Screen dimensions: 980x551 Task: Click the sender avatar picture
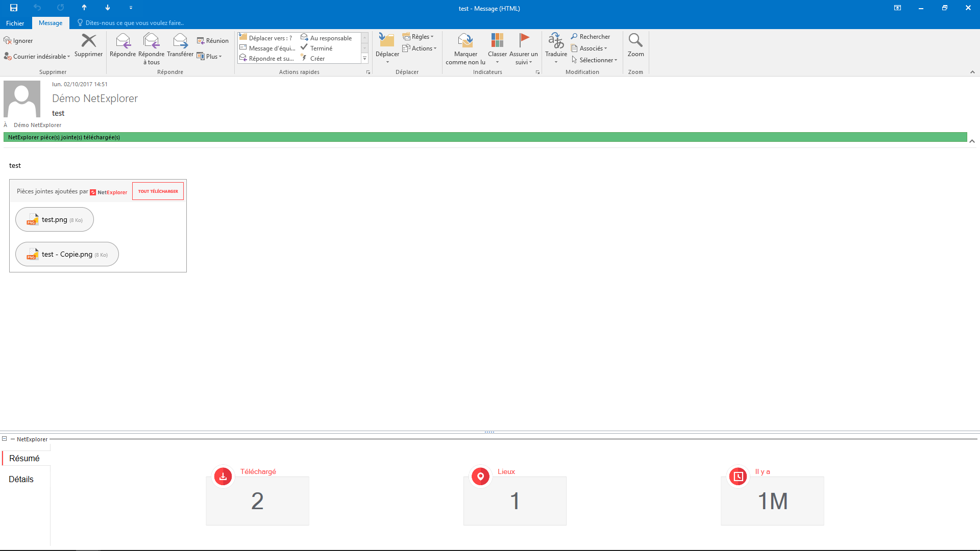click(x=22, y=99)
